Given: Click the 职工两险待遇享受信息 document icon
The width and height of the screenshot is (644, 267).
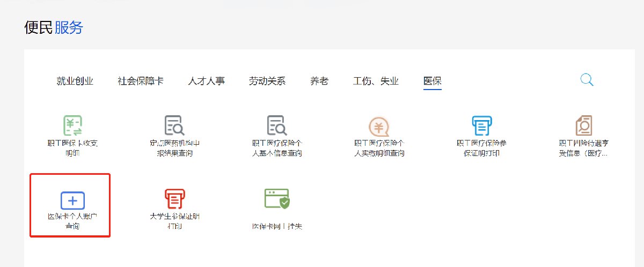Looking at the screenshot, I should pos(583,125).
